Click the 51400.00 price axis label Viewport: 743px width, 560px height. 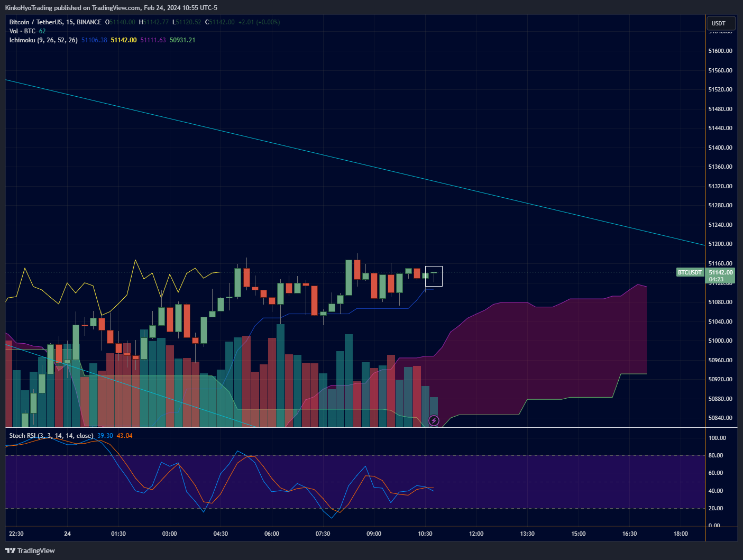(720, 148)
